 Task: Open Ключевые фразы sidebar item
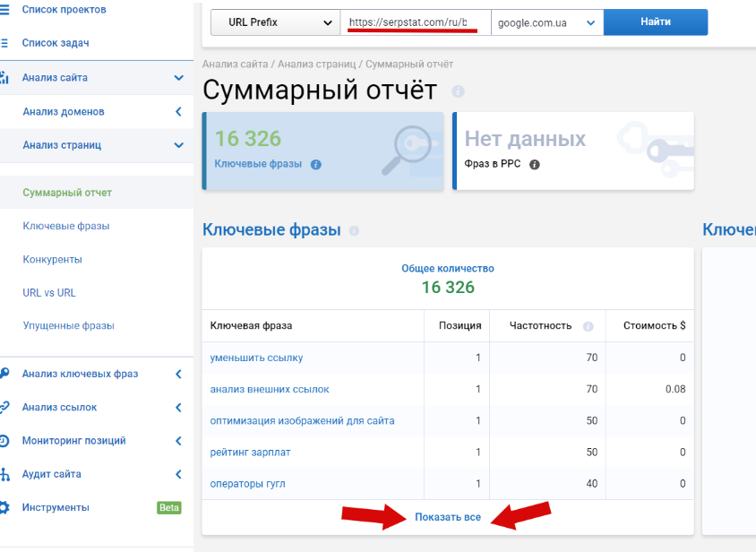66,226
